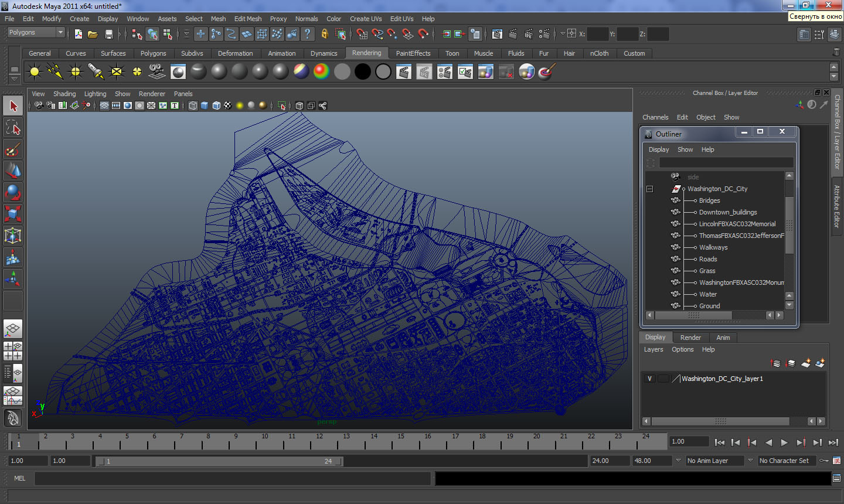This screenshot has width=844, height=504.
Task: Toggle the lock selection icon
Action: pos(324,34)
